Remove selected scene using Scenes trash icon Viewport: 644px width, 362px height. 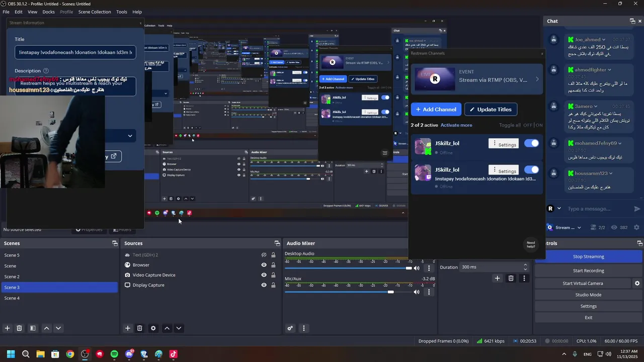[x=19, y=328]
